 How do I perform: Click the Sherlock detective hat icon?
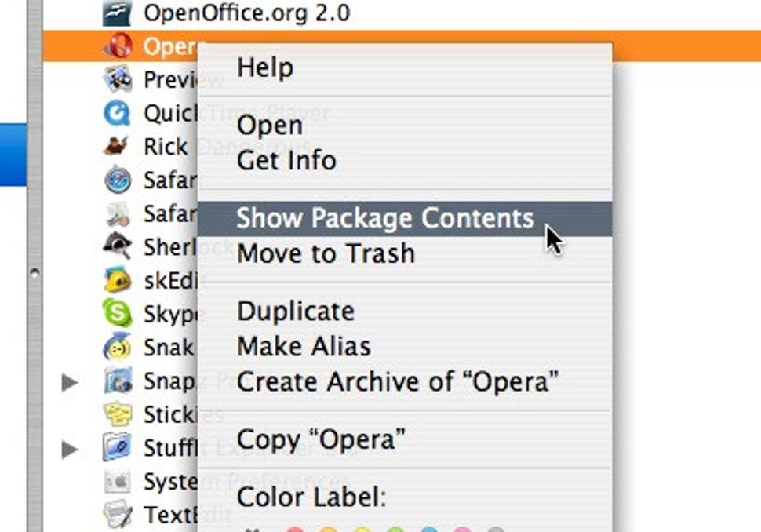coord(118,246)
